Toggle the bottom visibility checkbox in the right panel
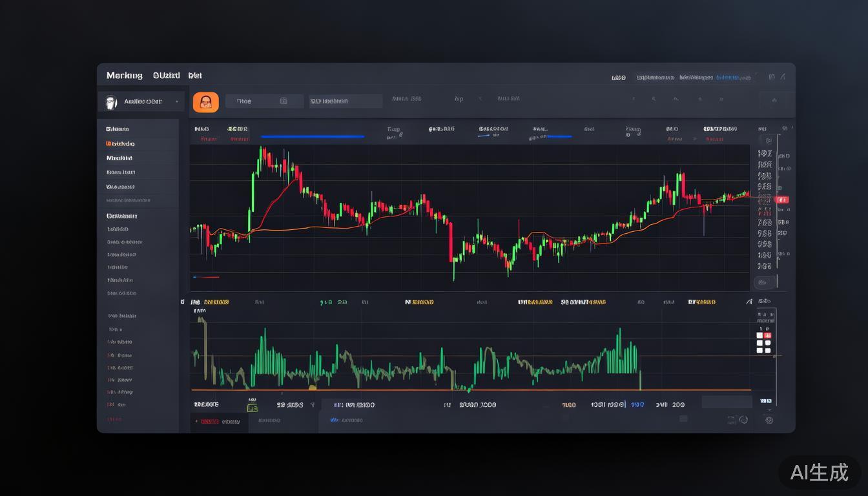 (x=759, y=351)
